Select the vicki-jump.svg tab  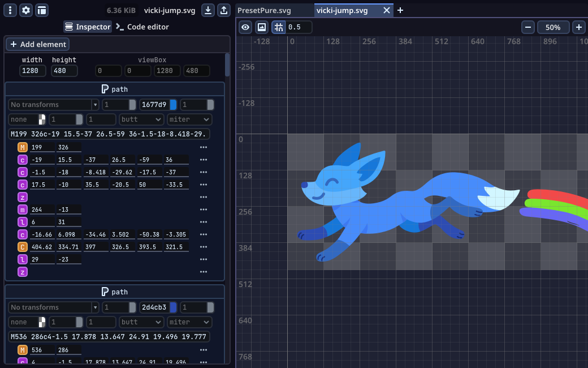[353, 11]
